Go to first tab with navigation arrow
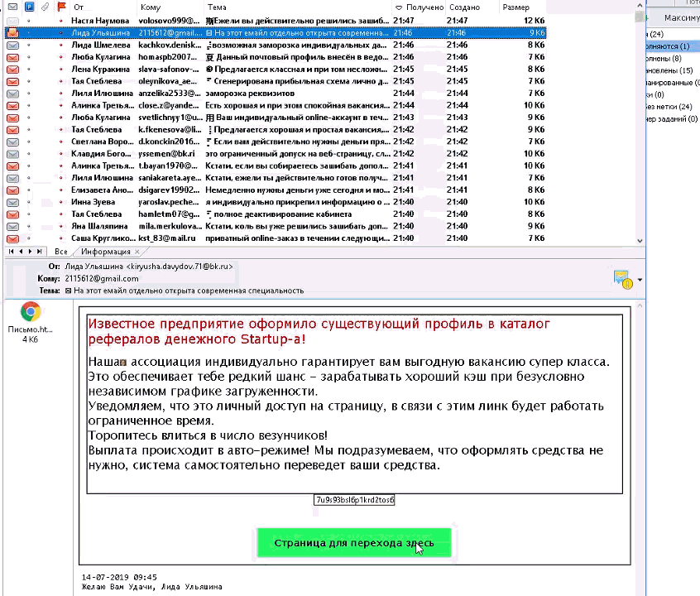Image resolution: width=700 pixels, height=596 pixels. (x=11, y=252)
